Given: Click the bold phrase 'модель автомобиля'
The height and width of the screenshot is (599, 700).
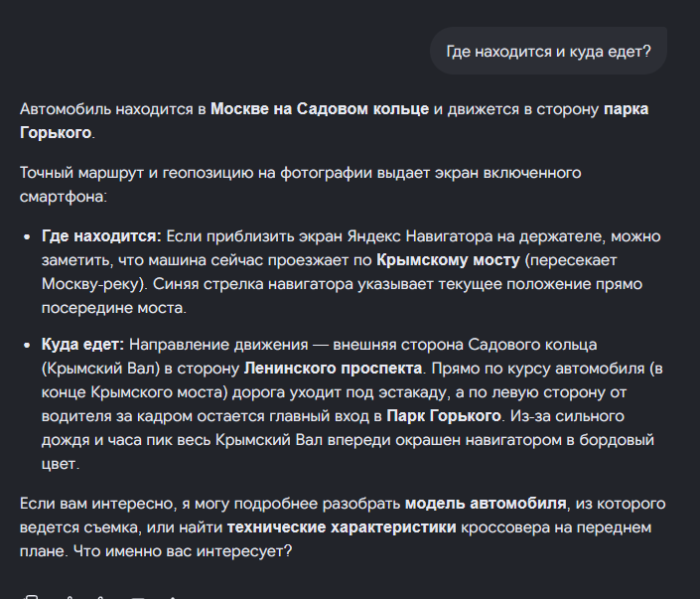Looking at the screenshot, I should pos(486,504).
